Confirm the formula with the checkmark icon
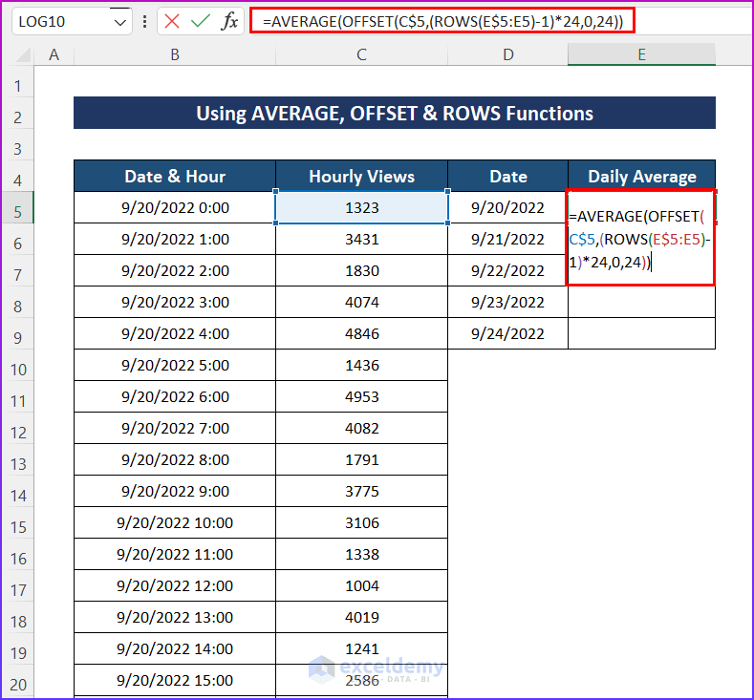 point(200,21)
